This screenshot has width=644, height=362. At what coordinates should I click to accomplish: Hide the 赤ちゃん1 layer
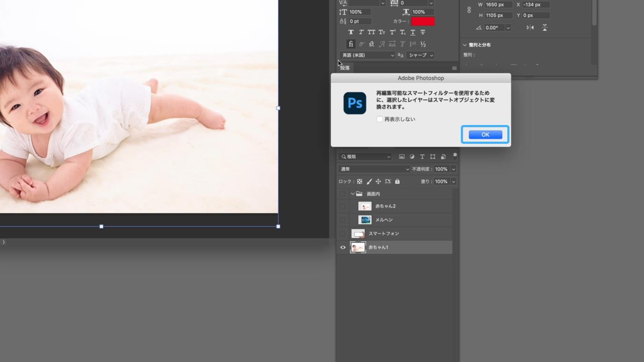coord(343,247)
